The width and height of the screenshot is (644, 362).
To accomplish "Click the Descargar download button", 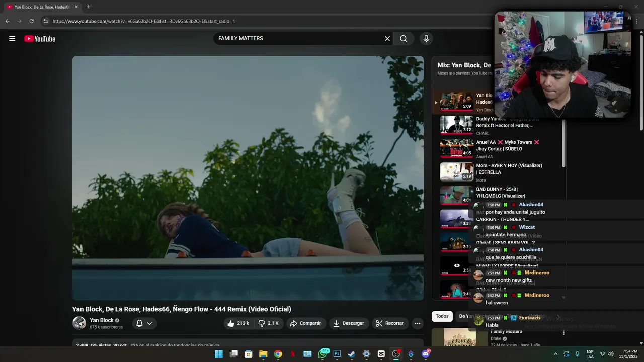I will [x=349, y=323].
